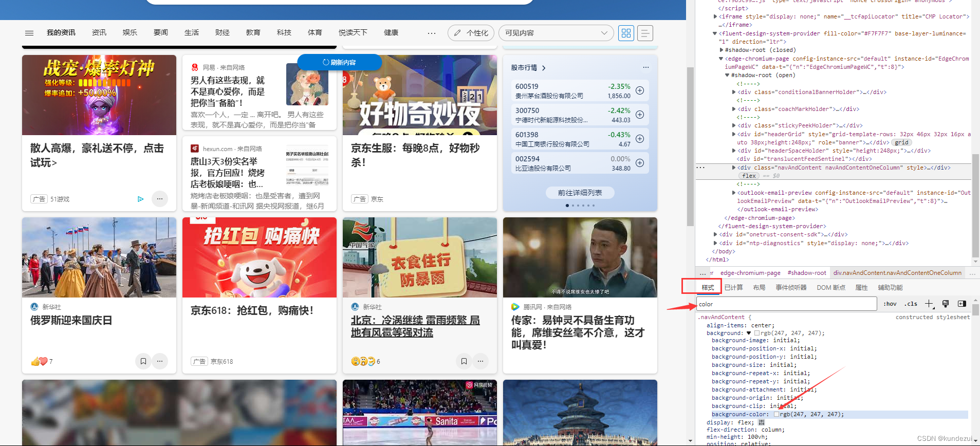The width and height of the screenshot is (980, 446).
Task: Open article 唐山3天3份实名举报
Action: [228, 173]
